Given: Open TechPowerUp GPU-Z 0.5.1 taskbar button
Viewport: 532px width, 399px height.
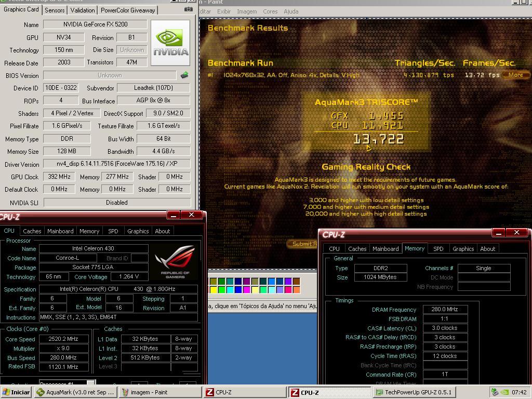Looking at the screenshot, I should [414, 392].
